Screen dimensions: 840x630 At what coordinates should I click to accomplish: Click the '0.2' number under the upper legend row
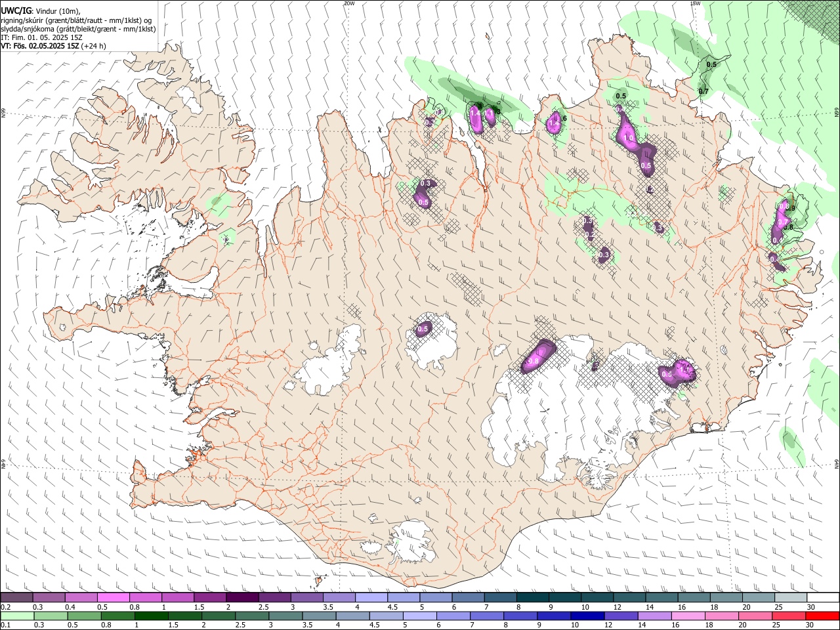[x=5, y=607]
